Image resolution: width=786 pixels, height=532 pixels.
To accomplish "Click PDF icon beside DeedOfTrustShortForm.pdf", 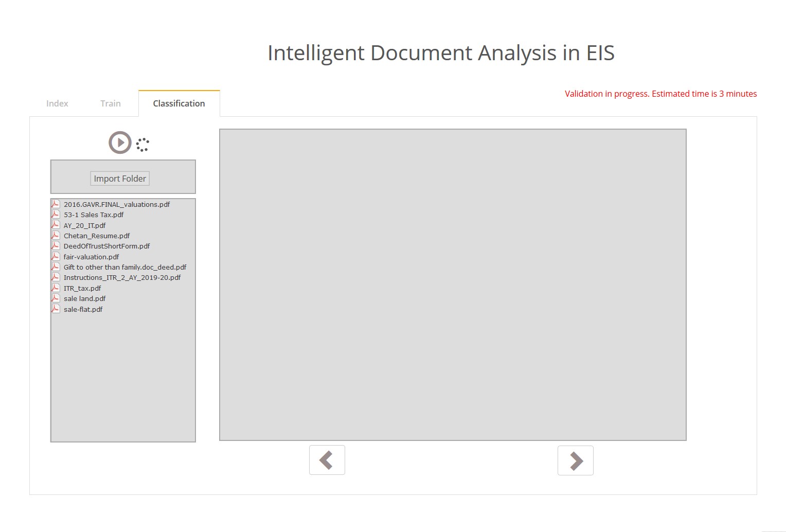I will 56,245.
